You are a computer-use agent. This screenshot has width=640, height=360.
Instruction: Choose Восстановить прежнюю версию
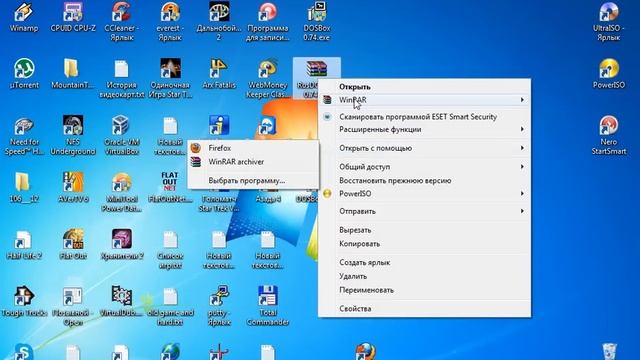[424, 180]
